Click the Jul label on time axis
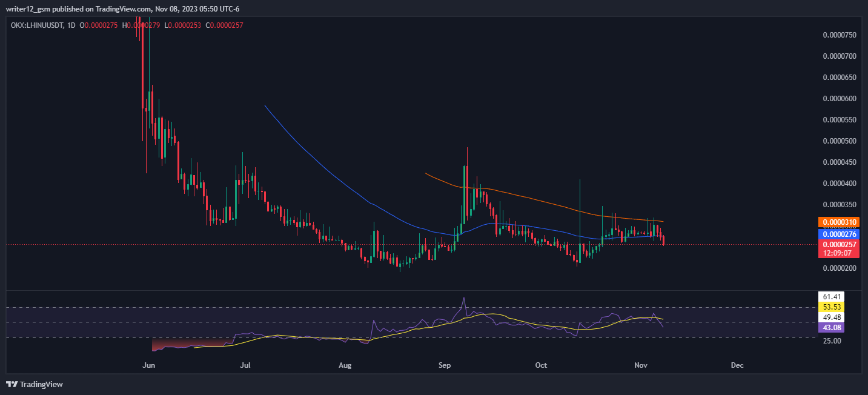This screenshot has width=868, height=395. pyautogui.click(x=245, y=365)
